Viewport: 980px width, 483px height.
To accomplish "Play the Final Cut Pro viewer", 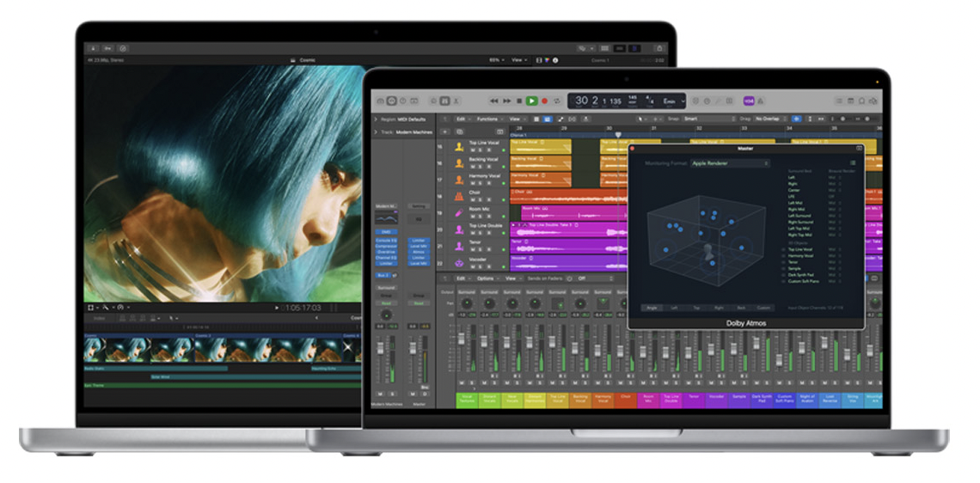I will [x=277, y=308].
